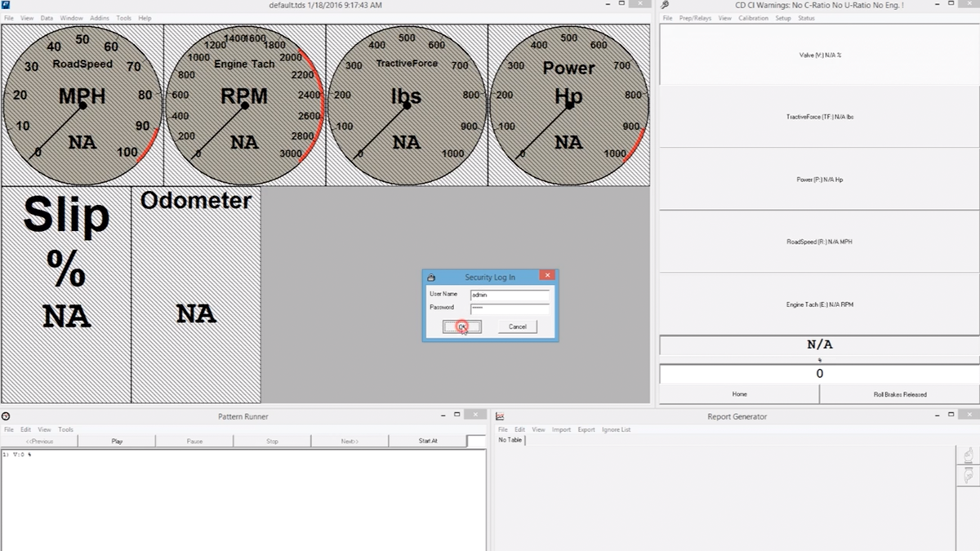Click the Report Generator window icon
Screen dimensions: 980x551
coord(500,416)
